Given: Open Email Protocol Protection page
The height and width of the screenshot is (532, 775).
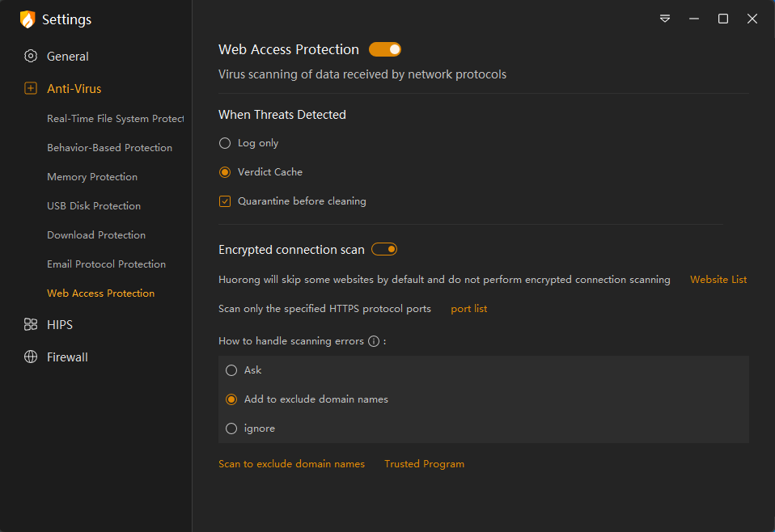Looking at the screenshot, I should click(x=106, y=264).
